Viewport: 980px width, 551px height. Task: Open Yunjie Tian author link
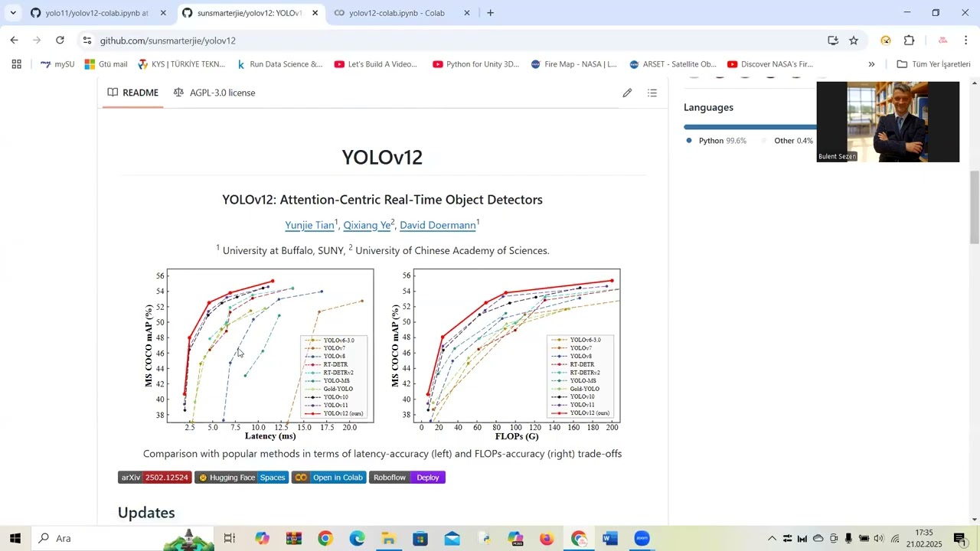pos(309,225)
